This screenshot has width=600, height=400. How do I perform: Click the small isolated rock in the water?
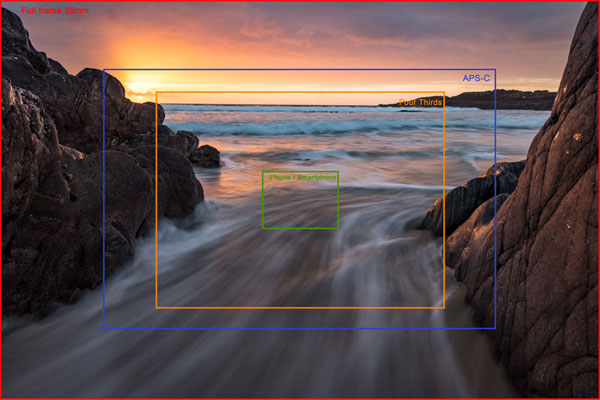[x=205, y=156]
